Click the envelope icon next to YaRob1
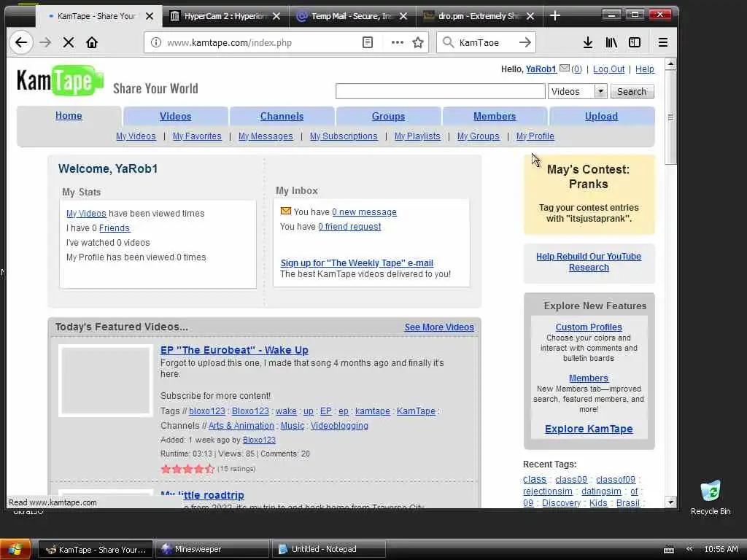 [565, 69]
